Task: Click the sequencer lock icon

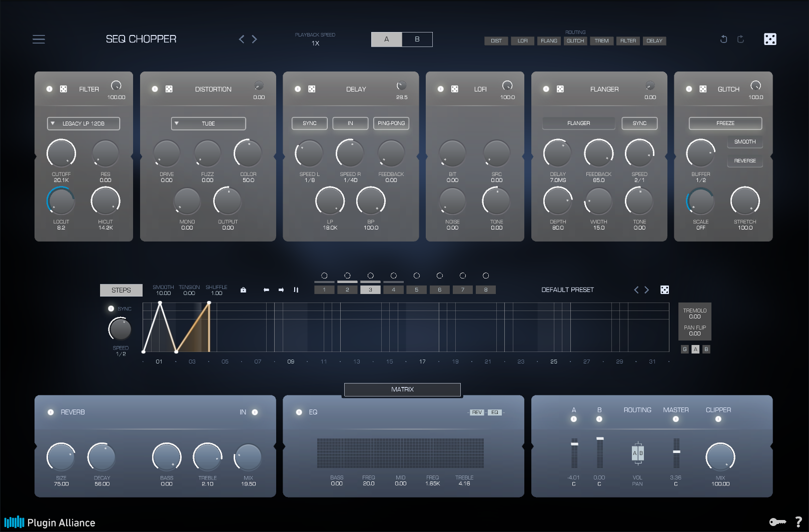Action: coord(243,290)
